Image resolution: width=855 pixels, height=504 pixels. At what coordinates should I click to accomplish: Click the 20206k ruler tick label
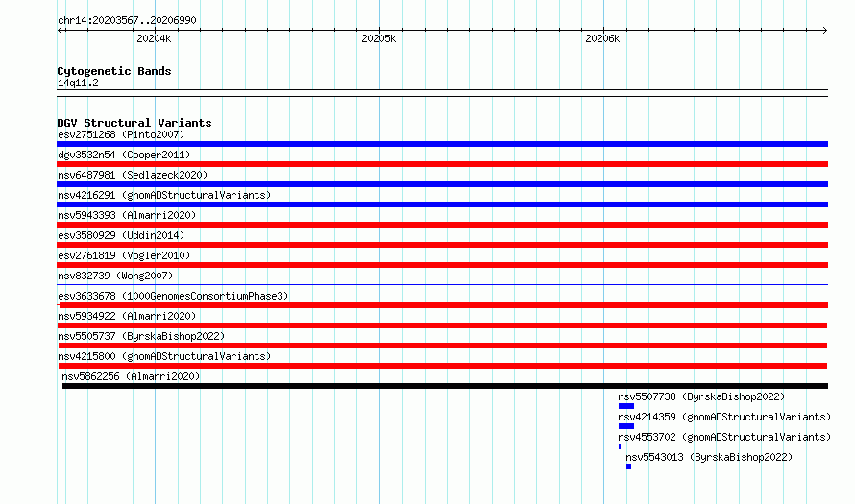[602, 38]
